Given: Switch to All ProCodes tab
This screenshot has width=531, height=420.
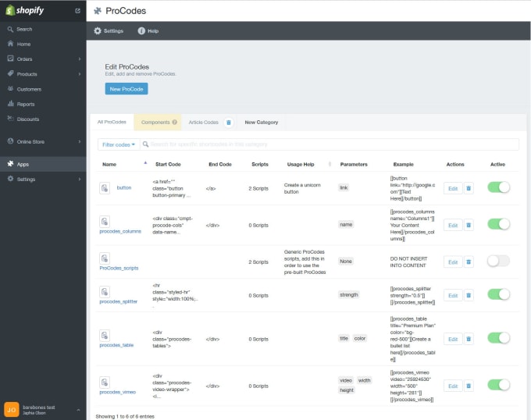Looking at the screenshot, I should tap(112, 123).
